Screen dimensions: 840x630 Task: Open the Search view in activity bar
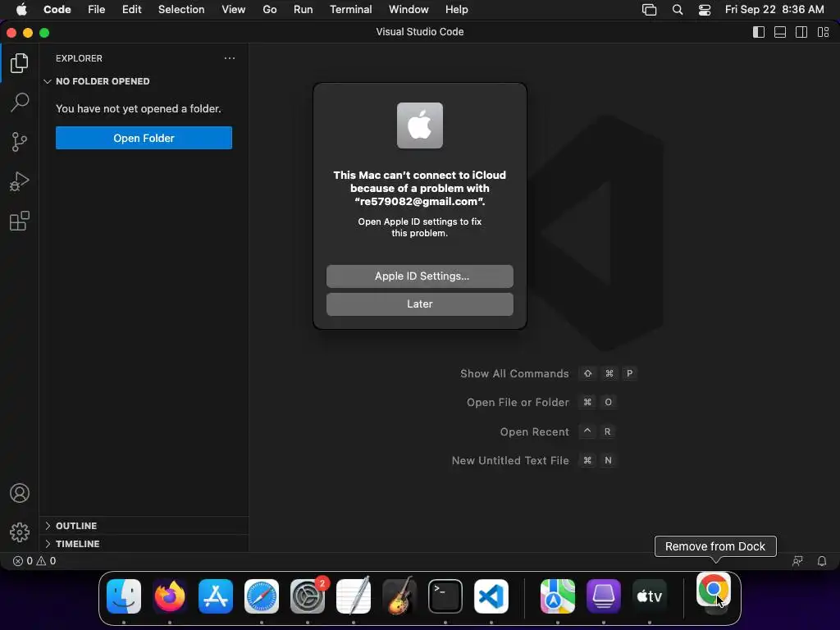20,103
